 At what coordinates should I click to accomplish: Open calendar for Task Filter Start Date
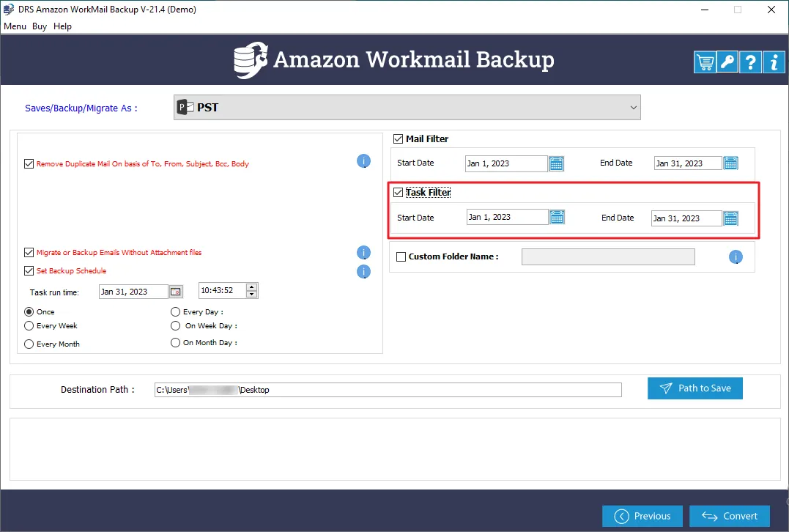click(557, 218)
